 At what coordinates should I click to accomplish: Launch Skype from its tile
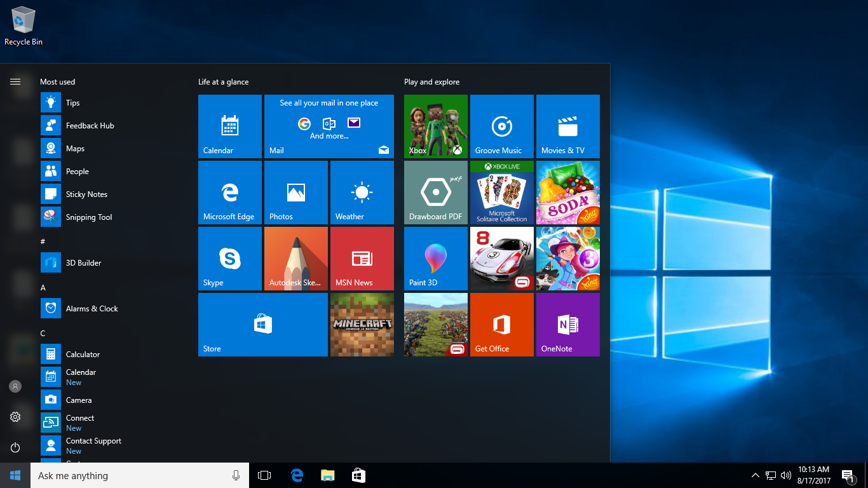[230, 259]
